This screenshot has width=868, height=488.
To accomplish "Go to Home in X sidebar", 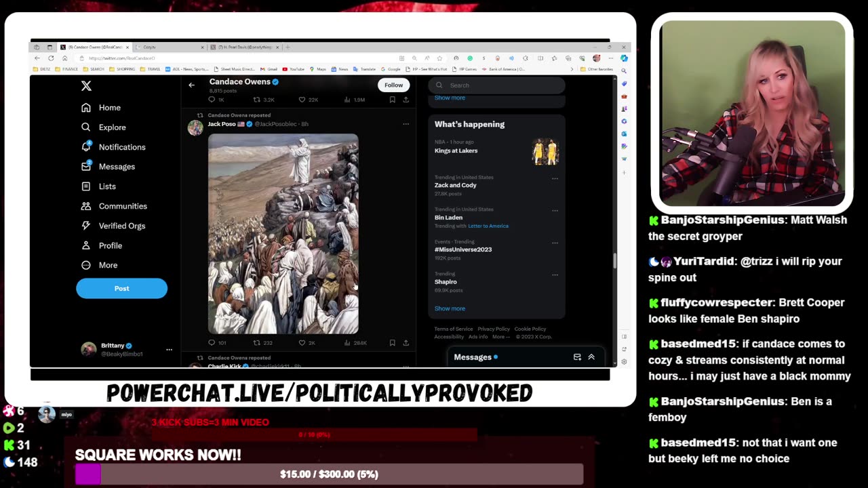I will coord(101,108).
